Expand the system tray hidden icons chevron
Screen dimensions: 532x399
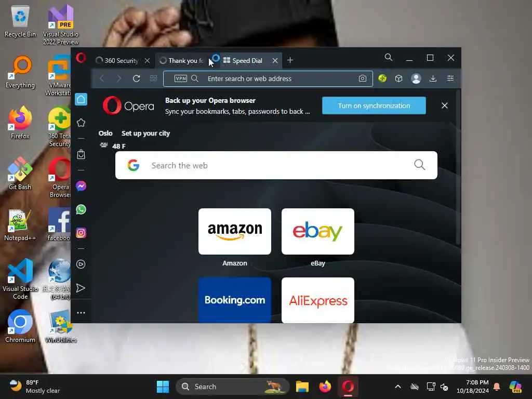(398, 387)
